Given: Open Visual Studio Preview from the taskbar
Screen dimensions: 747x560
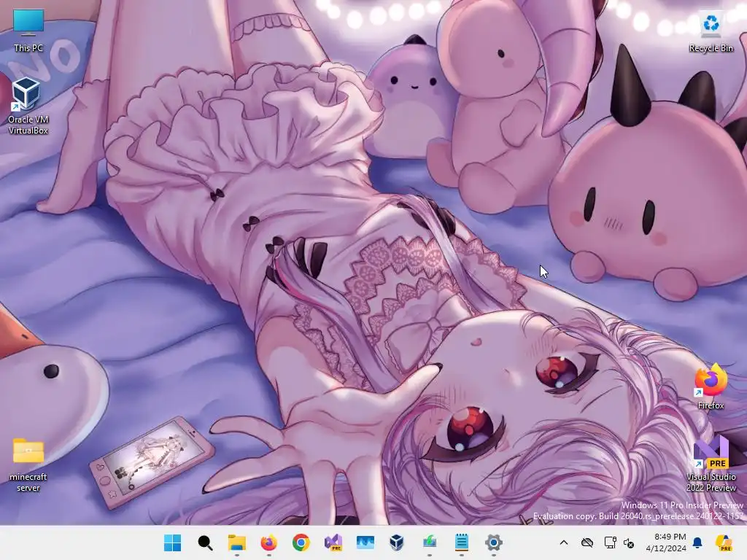Looking at the screenshot, I should [333, 542].
